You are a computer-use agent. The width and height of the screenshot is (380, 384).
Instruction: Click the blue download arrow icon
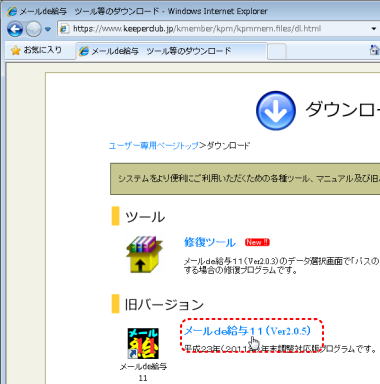pos(276,110)
